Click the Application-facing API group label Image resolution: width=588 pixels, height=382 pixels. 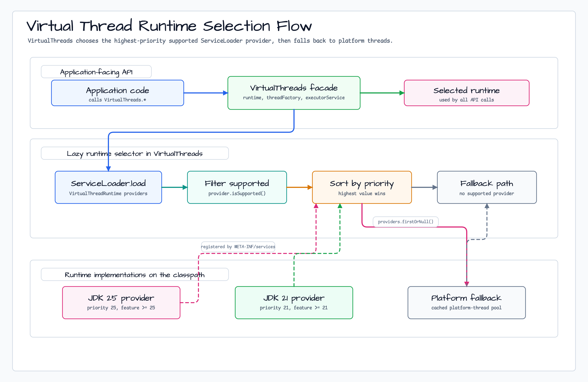pyautogui.click(x=96, y=72)
